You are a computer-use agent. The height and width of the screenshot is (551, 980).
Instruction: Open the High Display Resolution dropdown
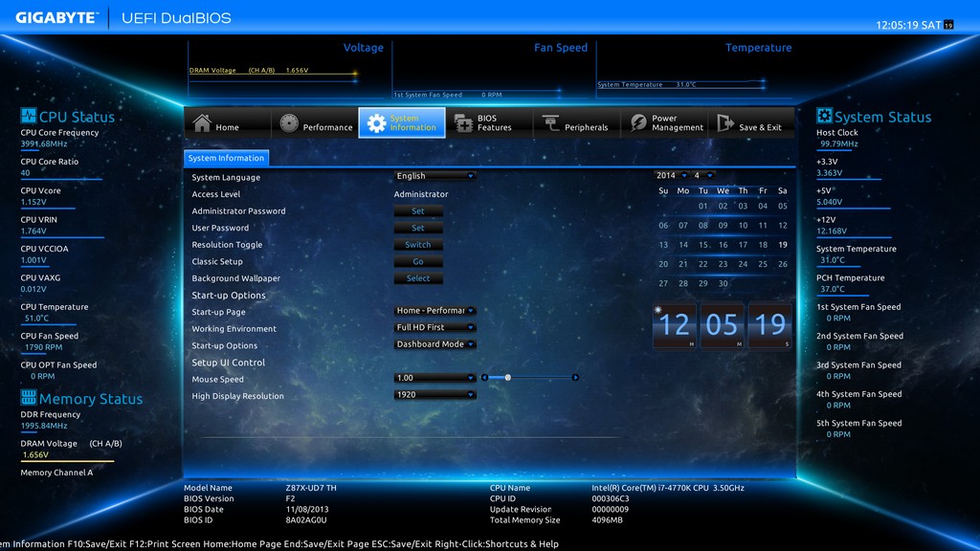(435, 395)
